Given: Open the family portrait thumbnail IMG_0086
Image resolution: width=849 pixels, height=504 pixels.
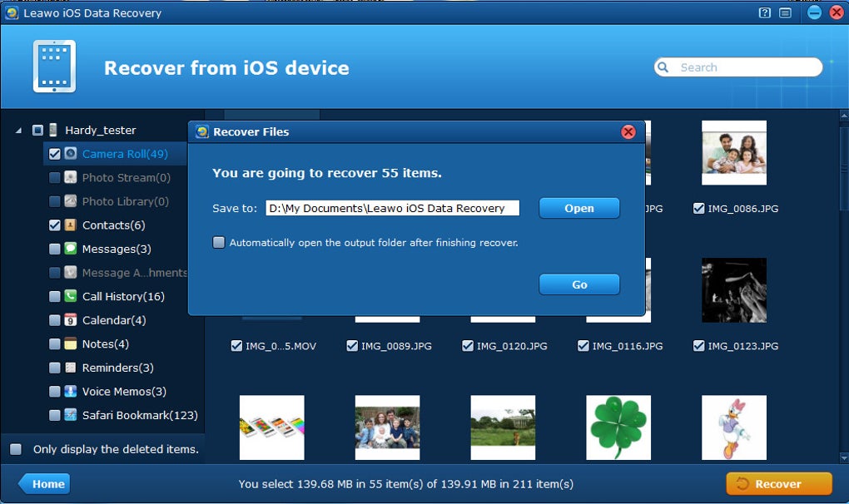Looking at the screenshot, I should pyautogui.click(x=734, y=152).
